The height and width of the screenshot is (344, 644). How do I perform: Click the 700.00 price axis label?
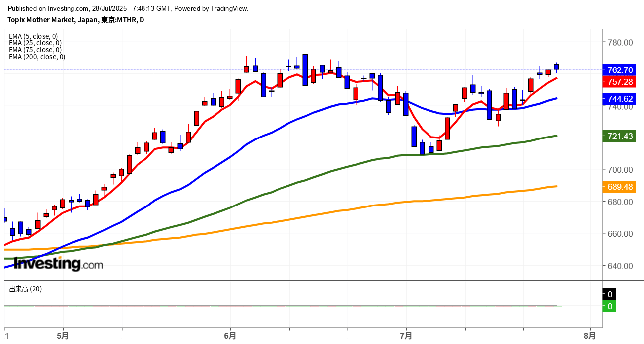tap(620, 170)
